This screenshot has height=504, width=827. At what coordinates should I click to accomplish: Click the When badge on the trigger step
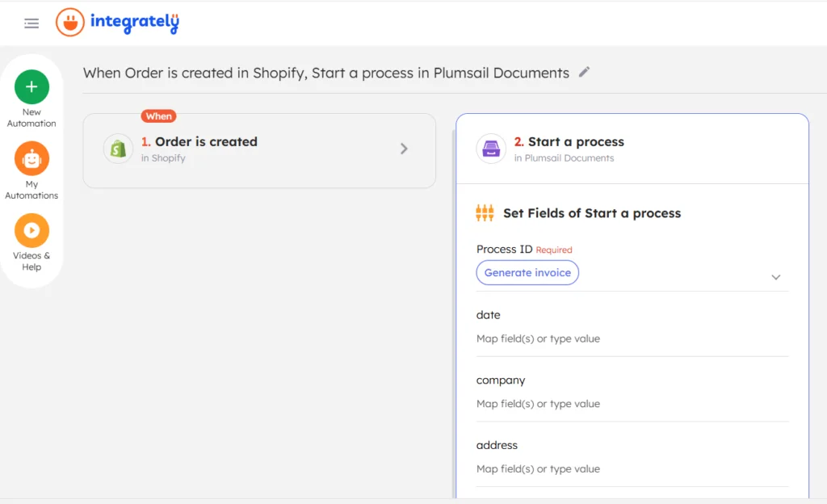click(x=158, y=115)
